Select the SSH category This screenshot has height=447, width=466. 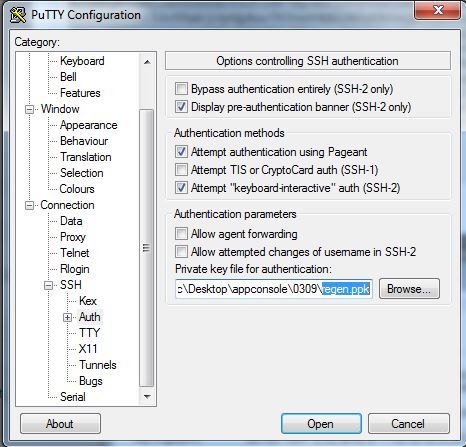[71, 285]
